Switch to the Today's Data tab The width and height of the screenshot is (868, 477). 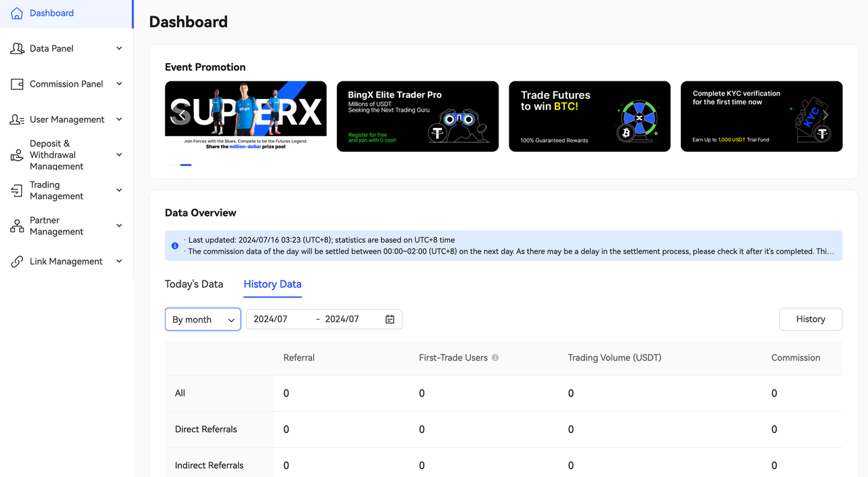click(194, 284)
